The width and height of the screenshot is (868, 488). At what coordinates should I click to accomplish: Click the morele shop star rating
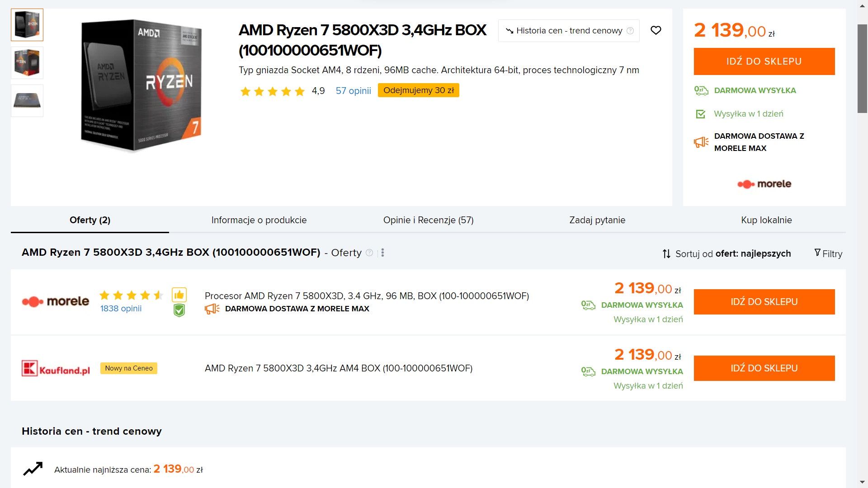[131, 296]
